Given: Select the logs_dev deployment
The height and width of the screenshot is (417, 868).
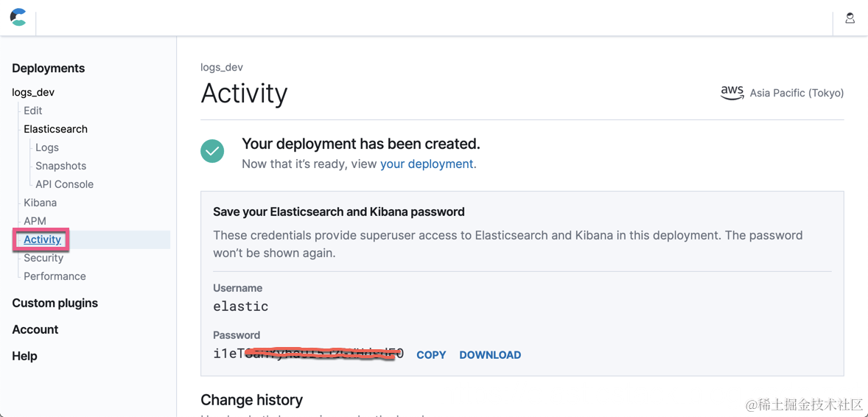Looking at the screenshot, I should 33,92.
